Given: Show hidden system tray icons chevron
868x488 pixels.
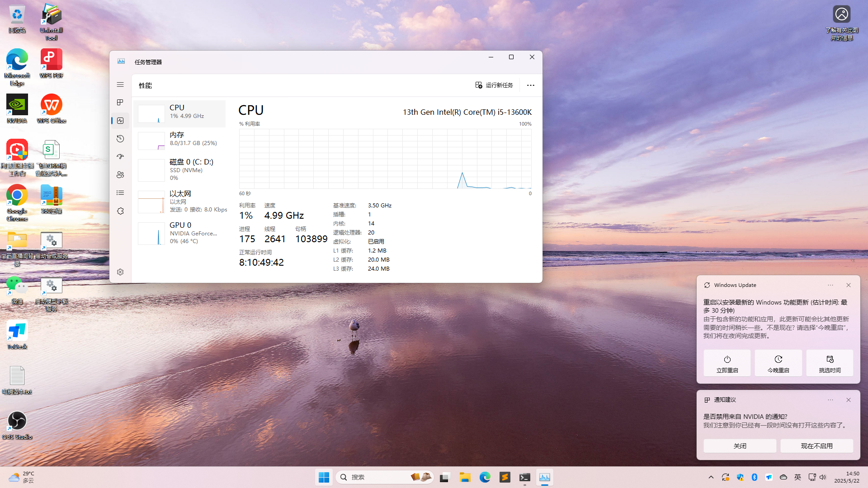Looking at the screenshot, I should coord(711,477).
